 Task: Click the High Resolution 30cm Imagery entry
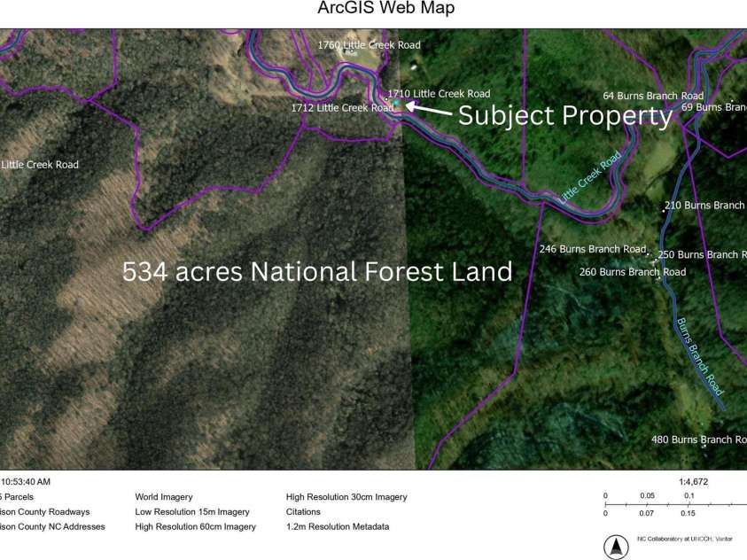[x=346, y=497]
